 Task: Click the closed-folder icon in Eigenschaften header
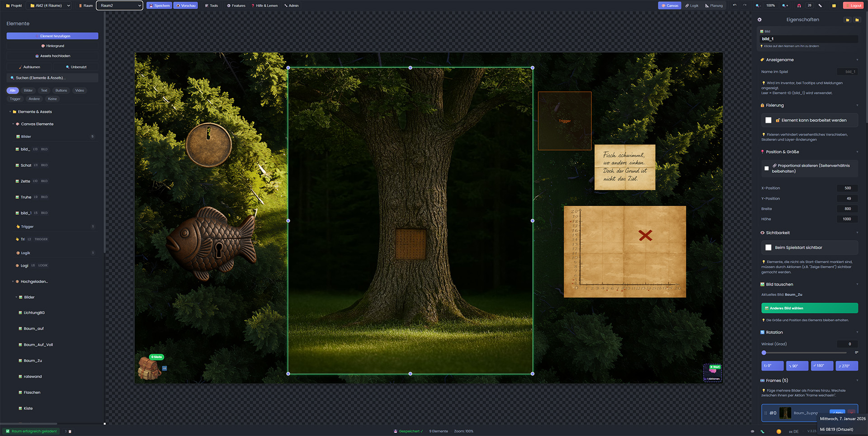[x=857, y=20]
